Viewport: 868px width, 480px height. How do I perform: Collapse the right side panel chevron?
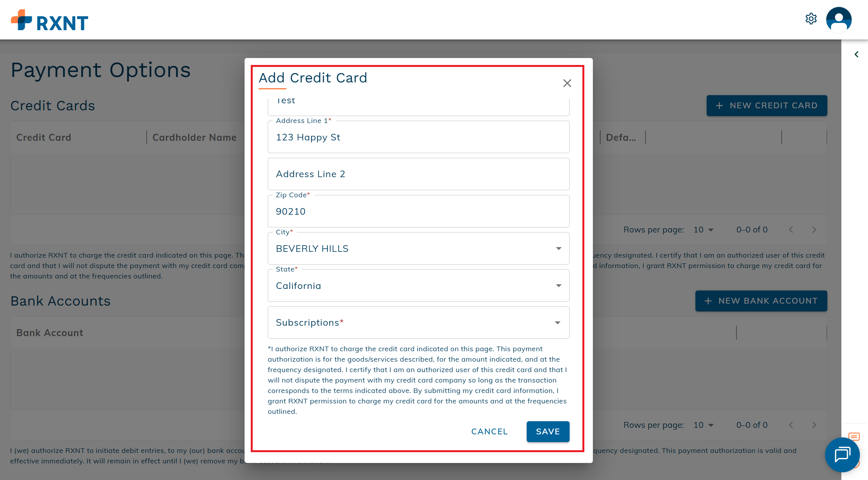856,55
